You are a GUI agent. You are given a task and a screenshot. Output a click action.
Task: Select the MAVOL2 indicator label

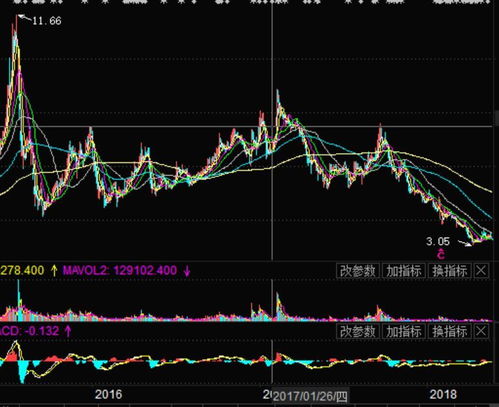(85, 270)
